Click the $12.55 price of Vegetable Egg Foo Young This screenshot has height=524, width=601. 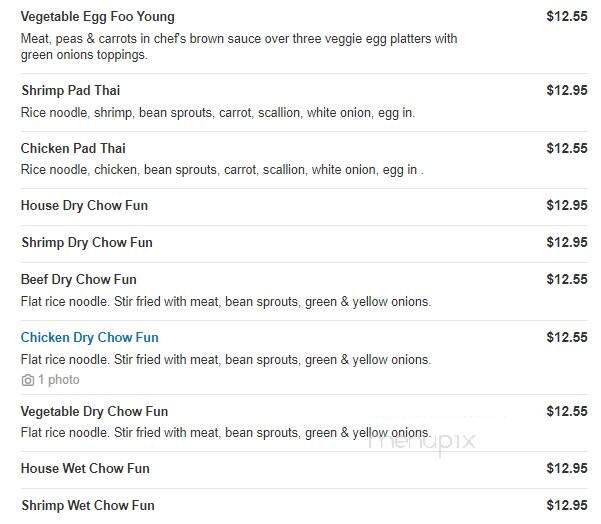[x=566, y=16]
